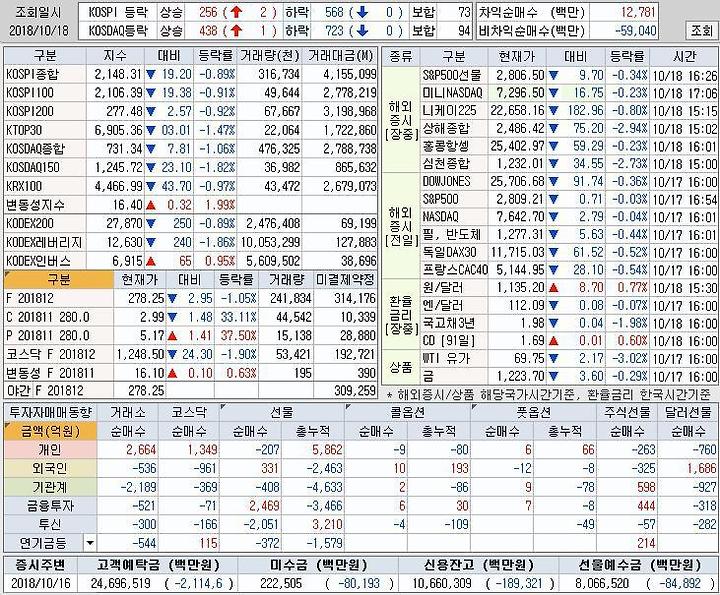Click the 변동성 F 201811 row
This screenshot has width=720, height=595.
click(x=191, y=373)
